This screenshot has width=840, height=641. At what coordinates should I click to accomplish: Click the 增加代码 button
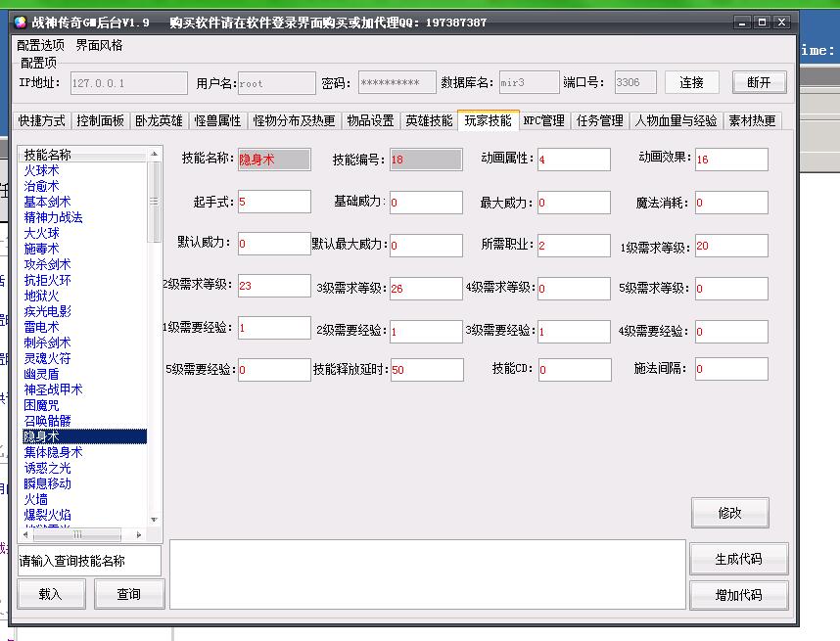coord(738,595)
